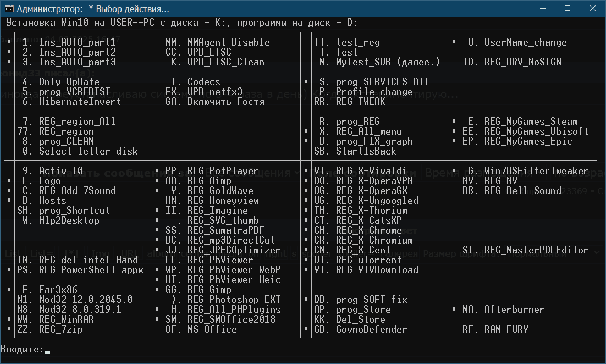The width and height of the screenshot is (606, 364).
Task: Select the UserName_change option
Action: pos(525,42)
